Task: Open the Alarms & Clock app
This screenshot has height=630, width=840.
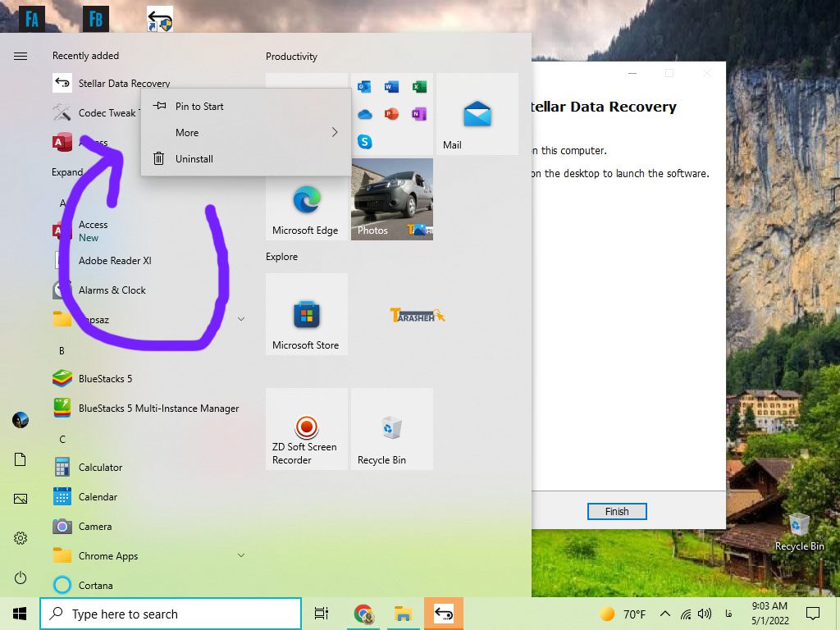Action: point(99,290)
